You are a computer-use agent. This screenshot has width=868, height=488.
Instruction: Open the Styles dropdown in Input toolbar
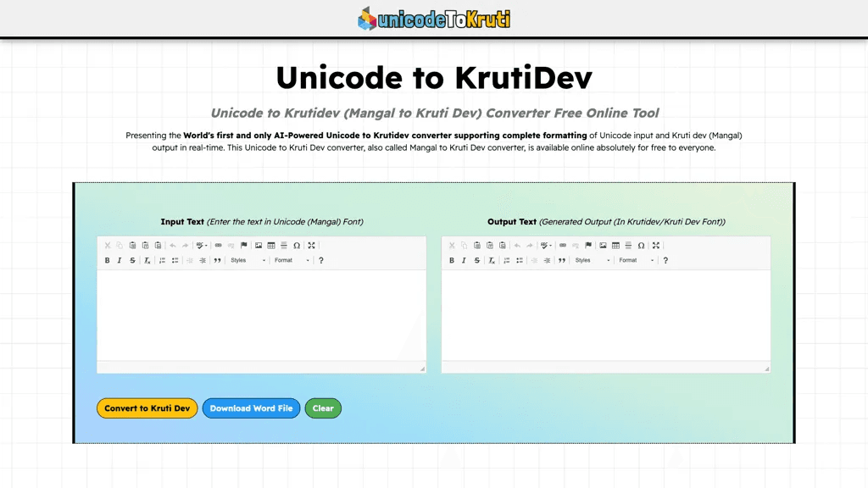click(248, 260)
